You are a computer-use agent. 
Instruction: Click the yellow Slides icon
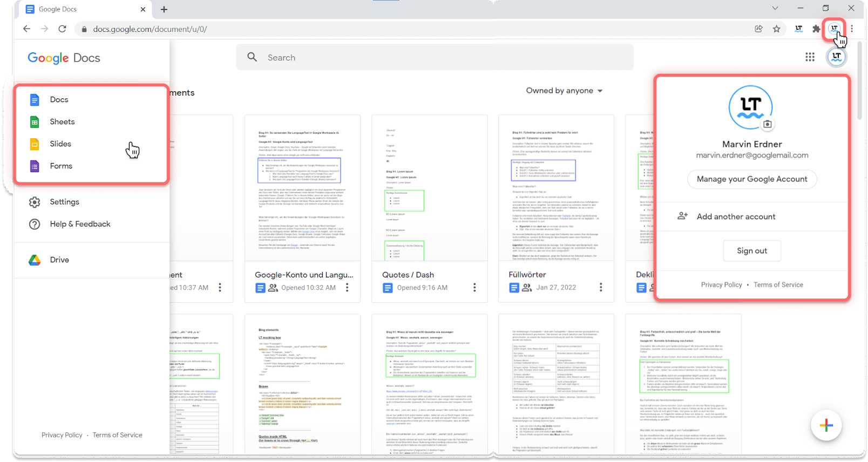click(35, 144)
